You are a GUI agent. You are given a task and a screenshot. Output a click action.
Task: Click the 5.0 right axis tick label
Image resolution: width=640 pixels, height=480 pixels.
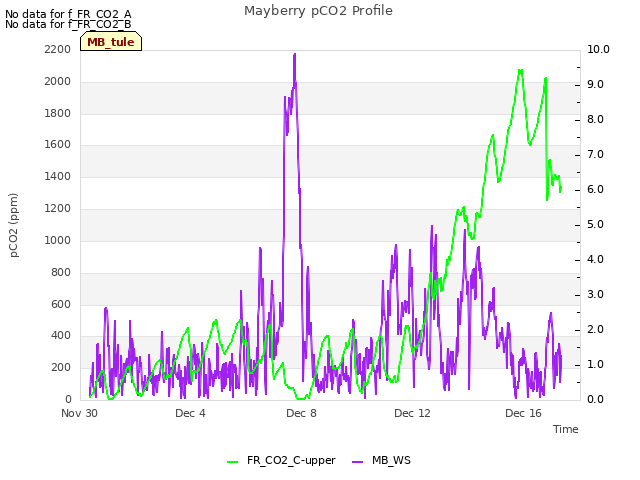595,224
